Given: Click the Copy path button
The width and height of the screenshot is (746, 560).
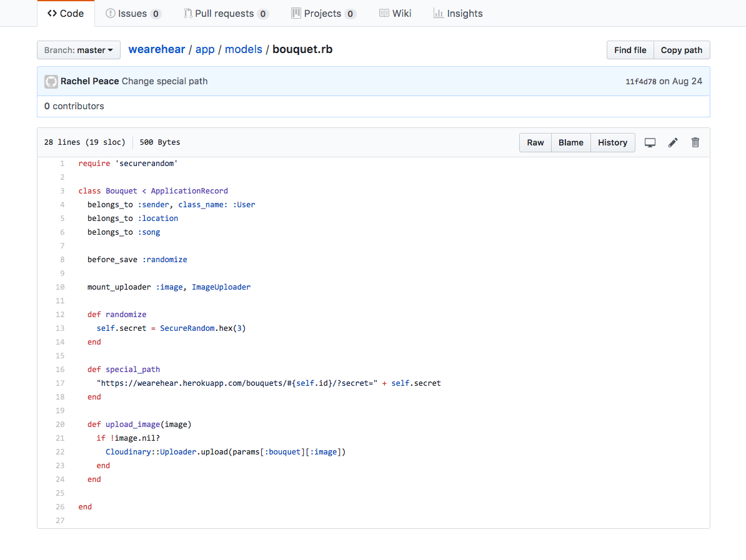Looking at the screenshot, I should (682, 50).
